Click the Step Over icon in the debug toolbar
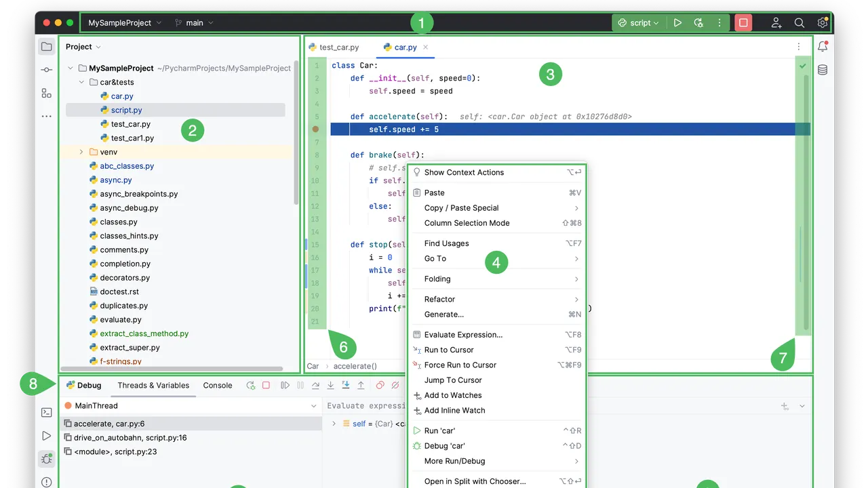Image resolution: width=868 pixels, height=488 pixels. [315, 385]
